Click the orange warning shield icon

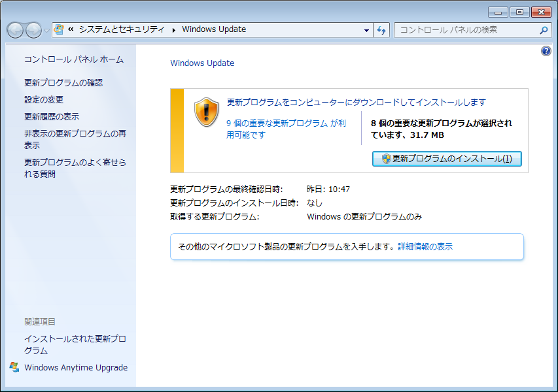tap(207, 112)
